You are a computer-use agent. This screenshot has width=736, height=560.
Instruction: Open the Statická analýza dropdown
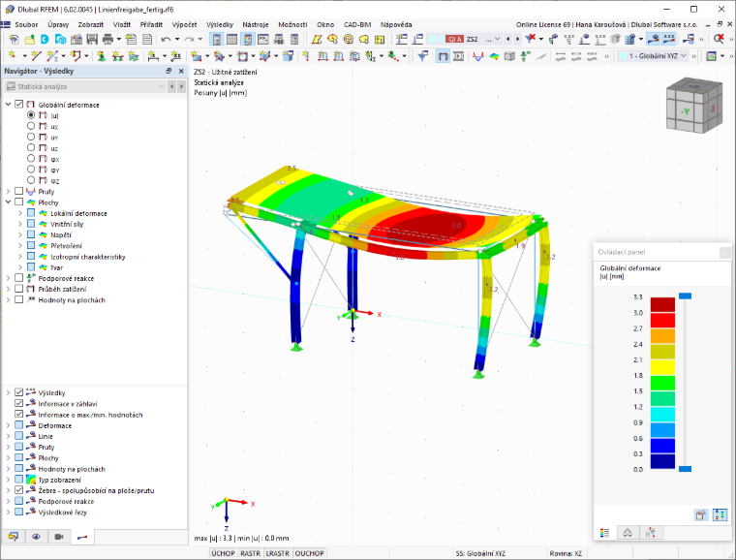(x=85, y=86)
